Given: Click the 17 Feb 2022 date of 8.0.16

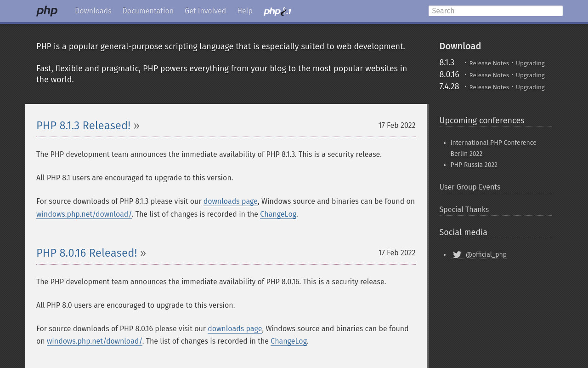Looking at the screenshot, I should coord(397,253).
